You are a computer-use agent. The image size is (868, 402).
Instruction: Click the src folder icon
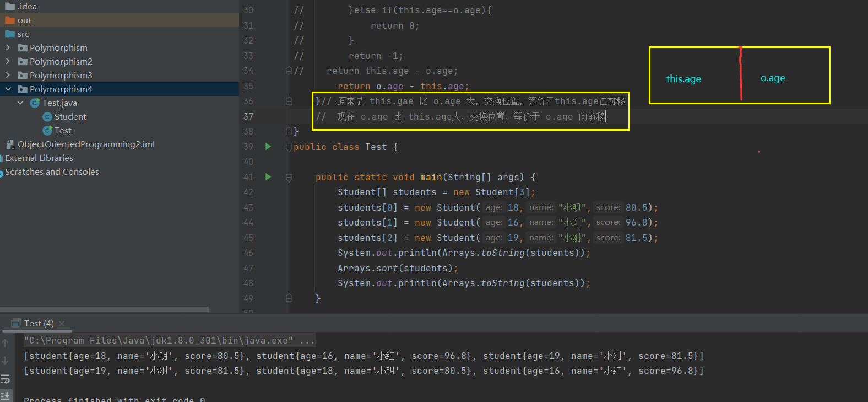coord(10,34)
